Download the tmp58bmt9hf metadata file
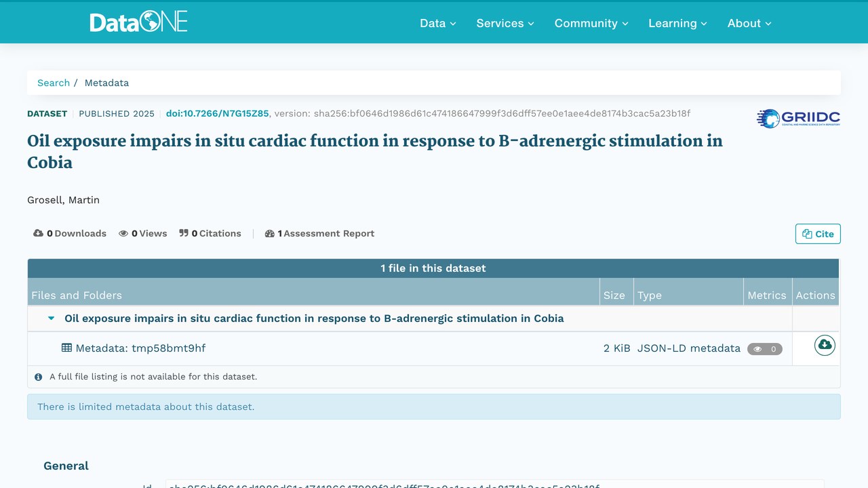This screenshot has width=868, height=488. 825,345
